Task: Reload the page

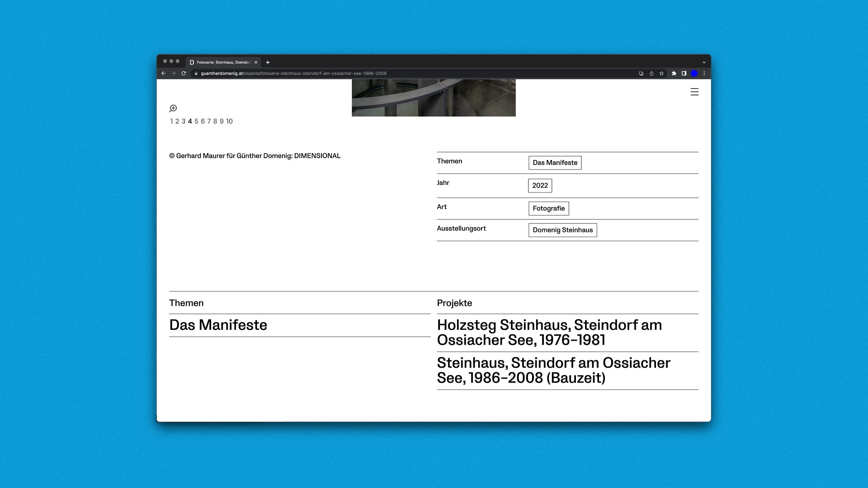Action: coord(184,74)
